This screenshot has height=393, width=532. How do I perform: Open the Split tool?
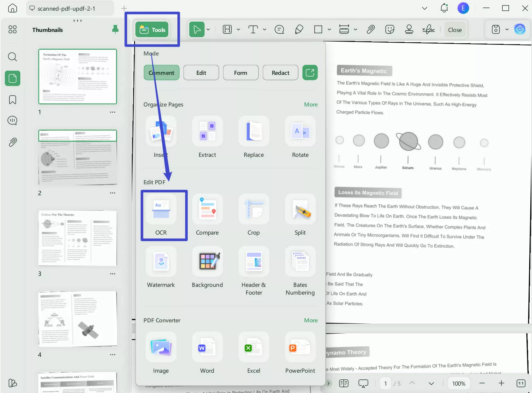point(300,215)
